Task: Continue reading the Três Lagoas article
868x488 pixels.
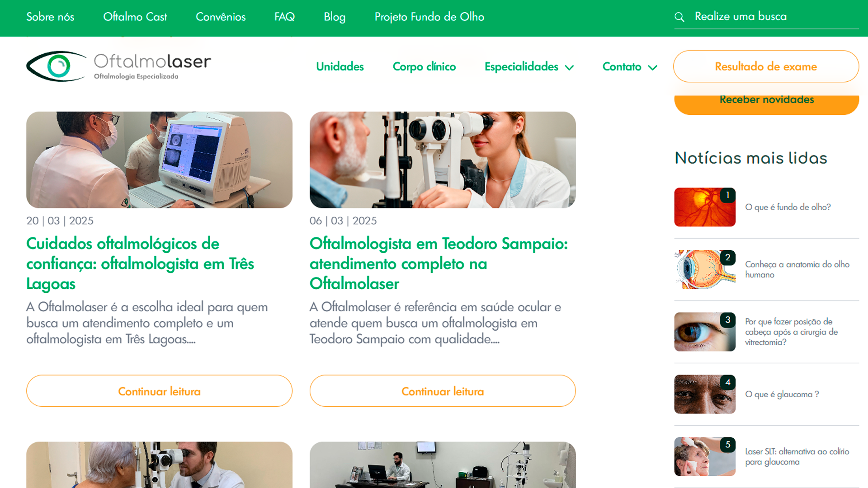Action: pos(159,391)
